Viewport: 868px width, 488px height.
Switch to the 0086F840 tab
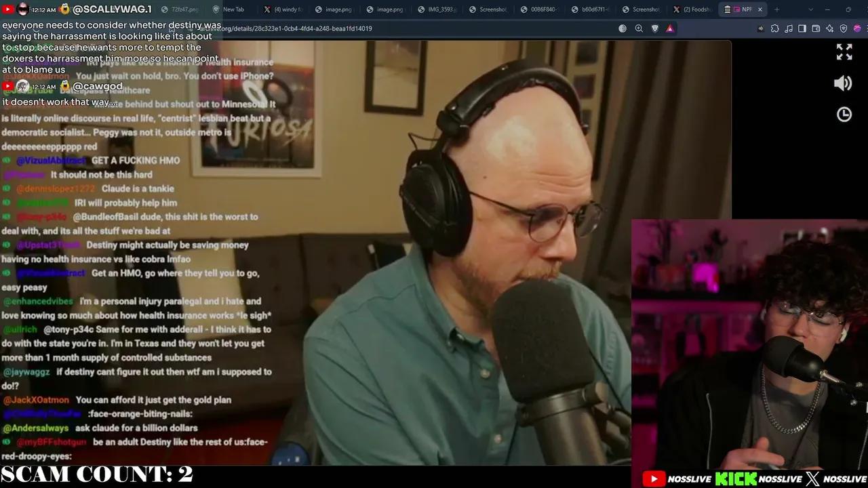(x=538, y=9)
